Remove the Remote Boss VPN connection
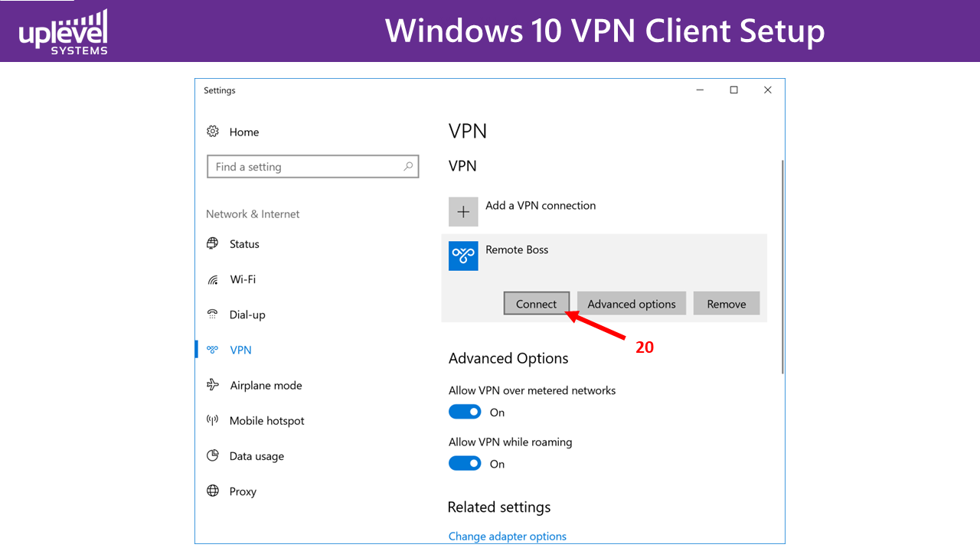The image size is (980, 551). click(727, 303)
